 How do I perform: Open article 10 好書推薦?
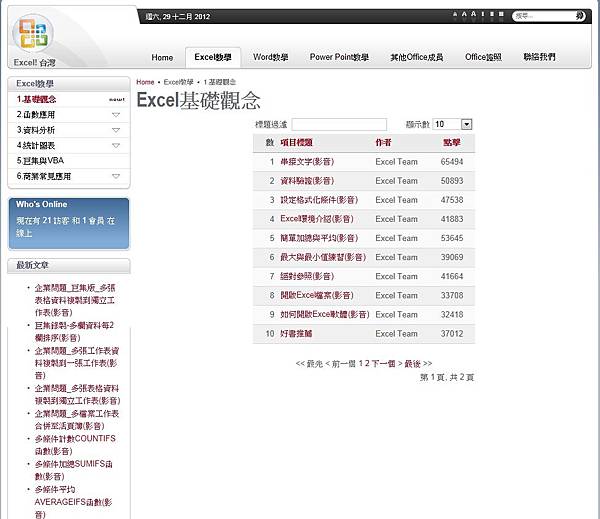pos(296,334)
